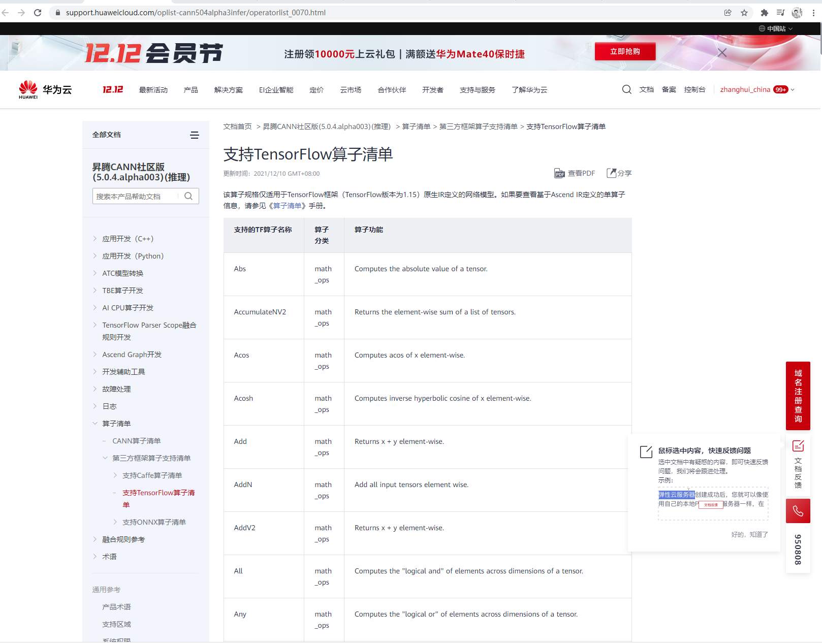The width and height of the screenshot is (822, 644).
Task: Open the Chrome three-dot menu
Action: 813,13
